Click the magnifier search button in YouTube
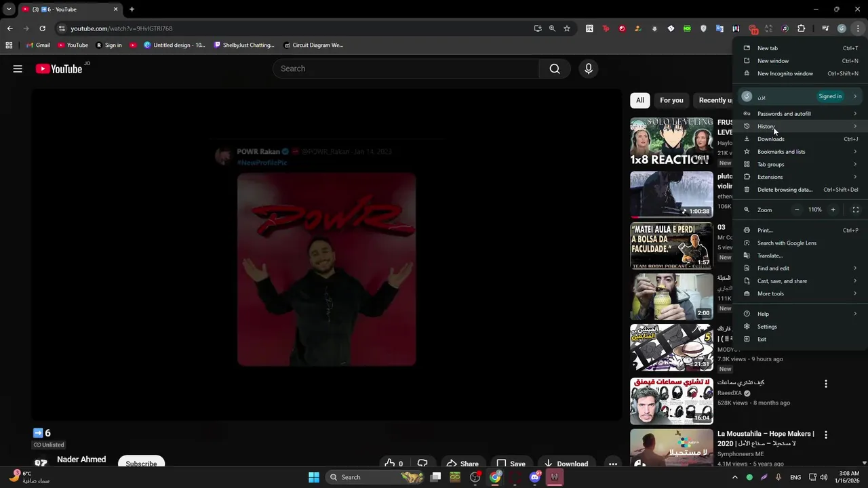 coord(555,68)
